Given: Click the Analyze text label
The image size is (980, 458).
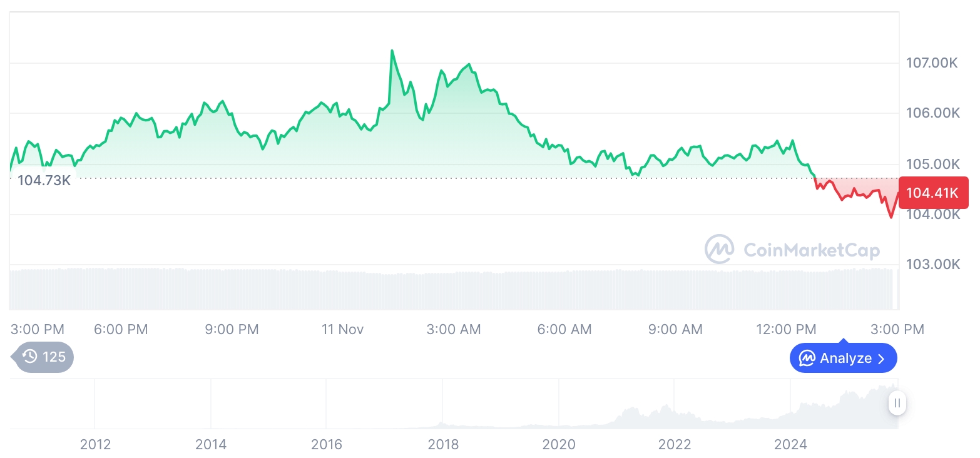Looking at the screenshot, I should (x=845, y=359).
